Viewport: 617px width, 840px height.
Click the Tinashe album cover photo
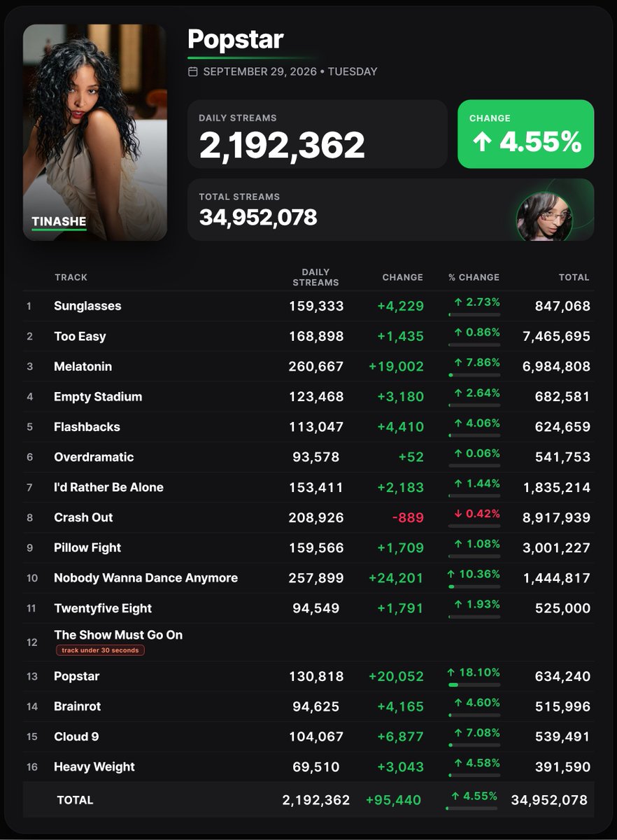pos(95,133)
